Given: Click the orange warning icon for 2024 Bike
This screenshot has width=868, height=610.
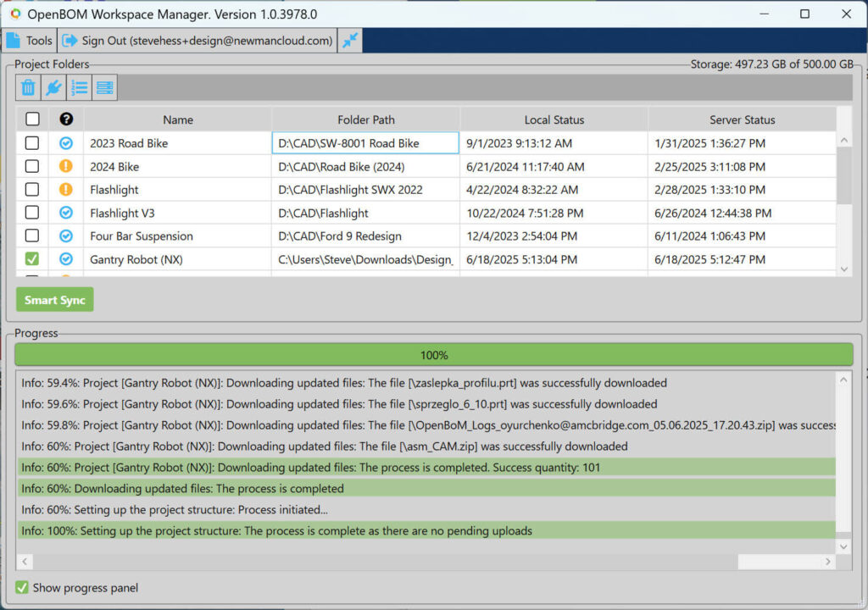Looking at the screenshot, I should [x=66, y=166].
